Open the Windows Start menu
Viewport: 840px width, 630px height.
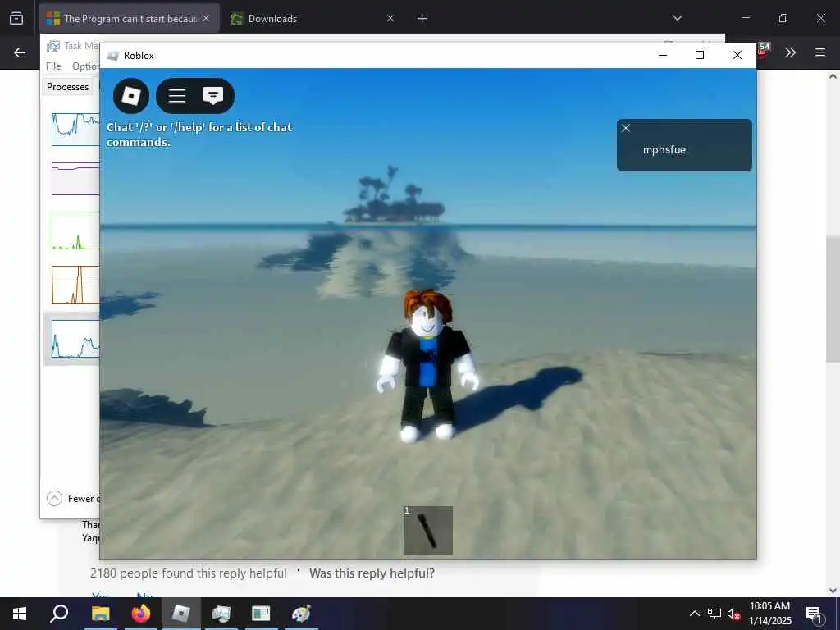(x=20, y=614)
